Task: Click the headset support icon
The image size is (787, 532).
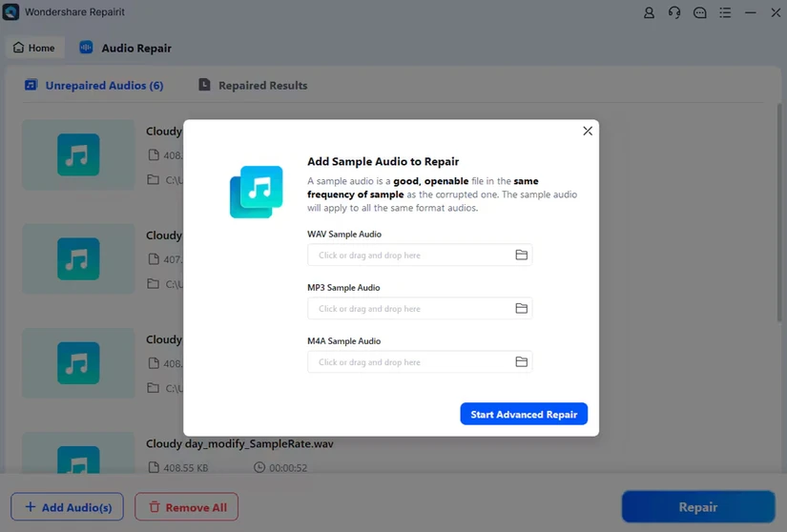Action: 674,13
